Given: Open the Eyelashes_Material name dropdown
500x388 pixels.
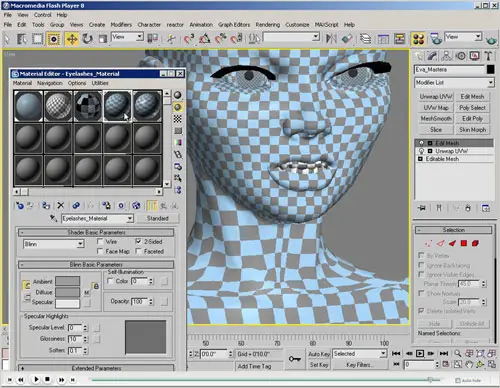Looking at the screenshot, I should (98, 219).
